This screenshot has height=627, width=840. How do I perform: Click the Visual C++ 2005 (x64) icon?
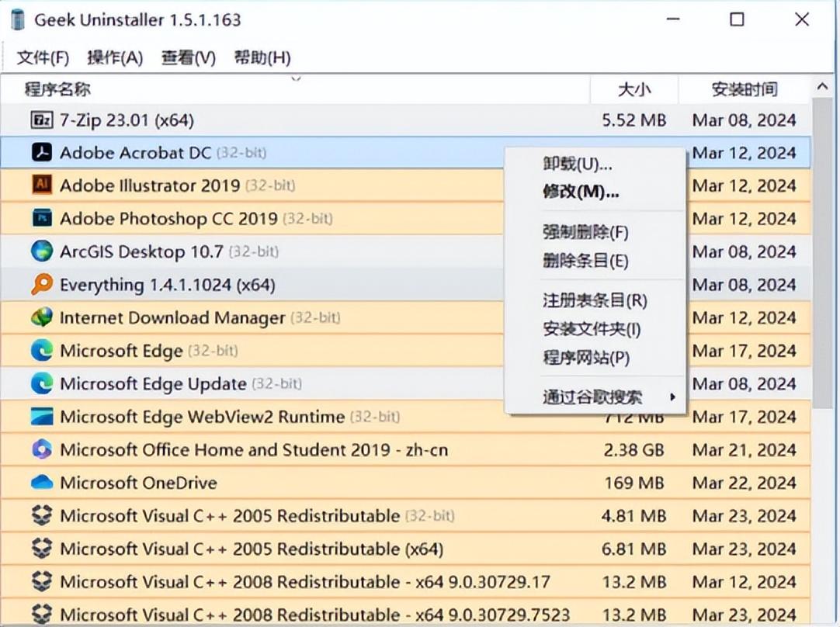pyautogui.click(x=42, y=549)
